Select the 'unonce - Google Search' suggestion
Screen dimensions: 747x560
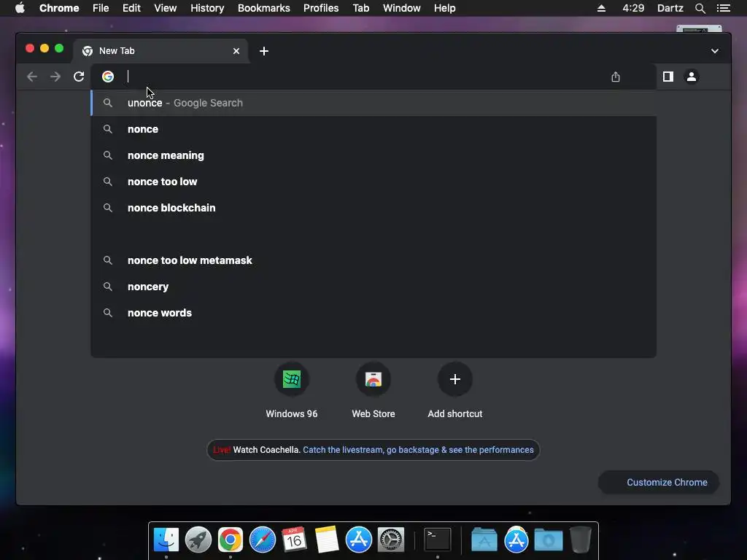[x=373, y=103]
